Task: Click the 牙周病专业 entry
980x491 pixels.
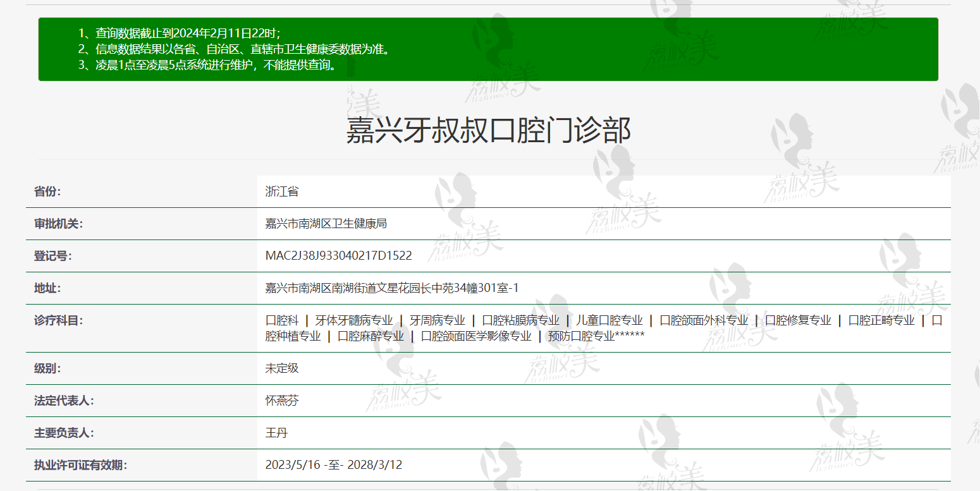Action: pos(438,320)
